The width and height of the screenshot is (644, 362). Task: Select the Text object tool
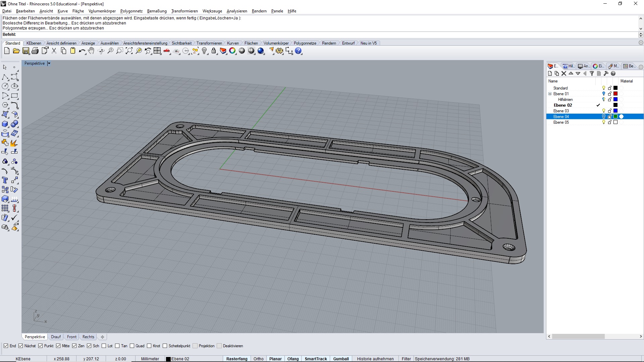pos(5,180)
